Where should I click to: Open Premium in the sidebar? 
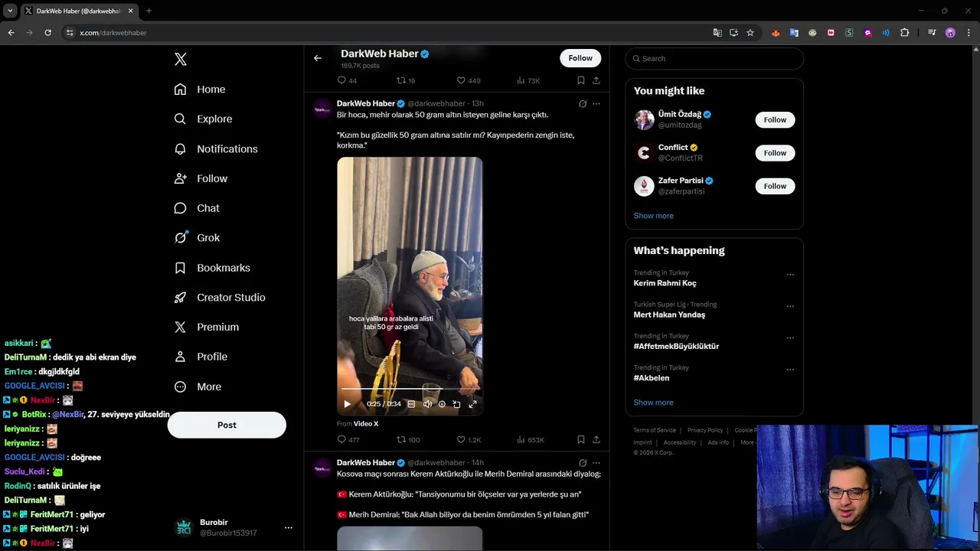(207, 327)
